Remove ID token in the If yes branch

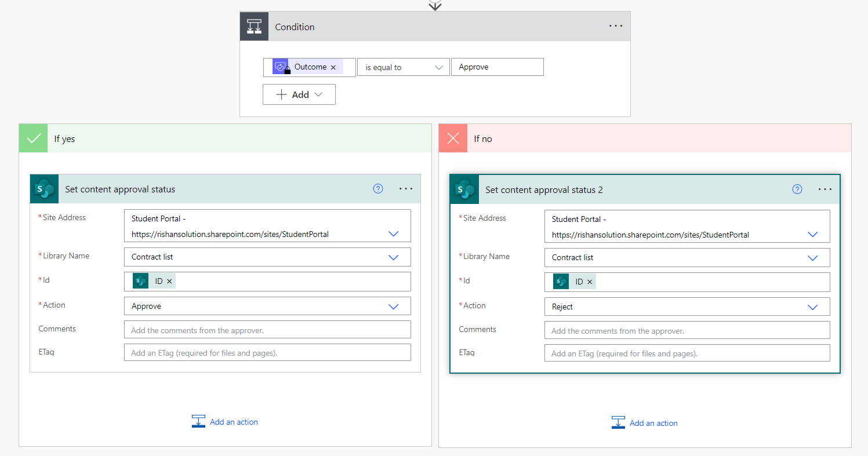point(169,281)
